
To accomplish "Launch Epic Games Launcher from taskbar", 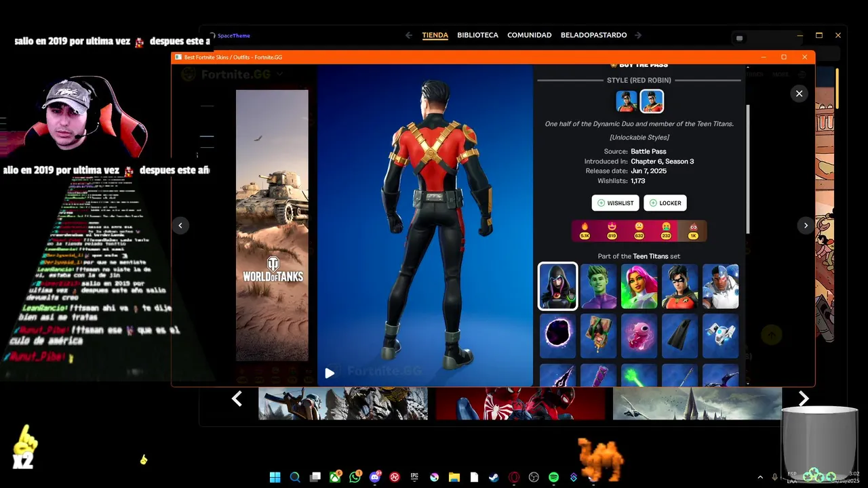I will point(414,477).
